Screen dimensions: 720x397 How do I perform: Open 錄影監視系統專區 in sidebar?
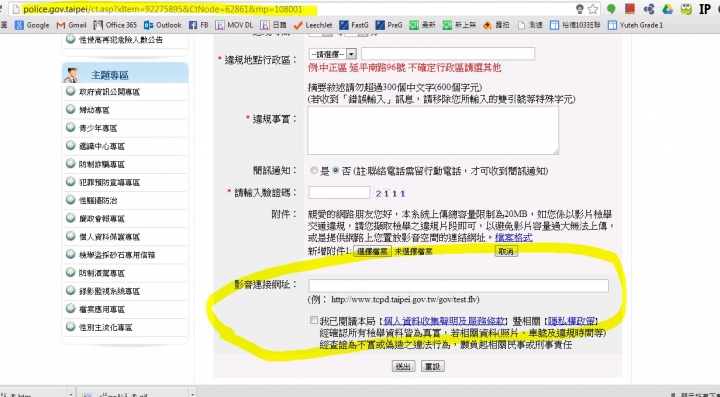(x=109, y=291)
